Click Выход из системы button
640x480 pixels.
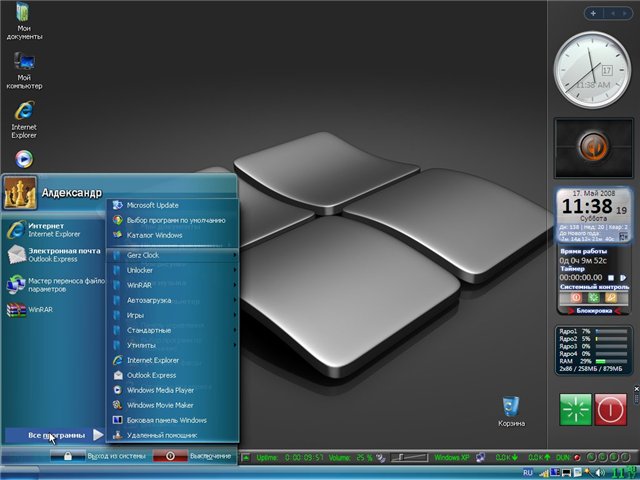point(99,456)
